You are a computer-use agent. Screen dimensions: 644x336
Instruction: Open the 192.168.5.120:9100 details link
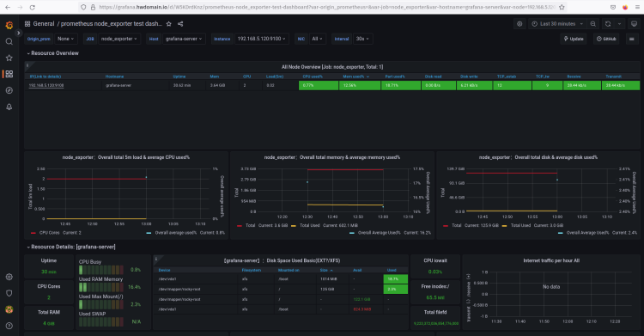(x=46, y=86)
